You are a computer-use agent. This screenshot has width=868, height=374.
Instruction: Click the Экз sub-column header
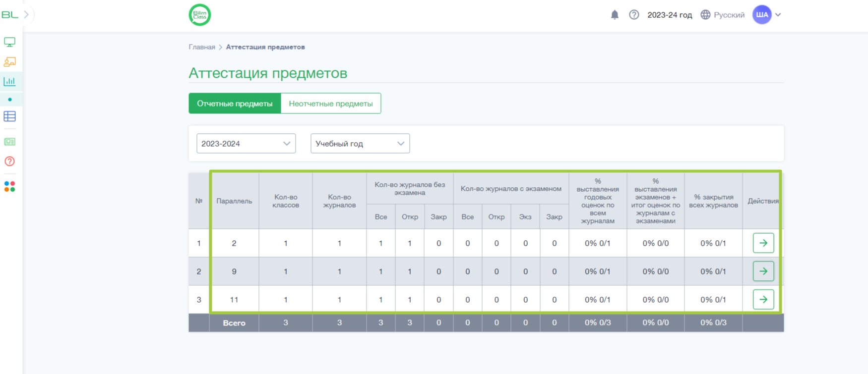tap(525, 217)
